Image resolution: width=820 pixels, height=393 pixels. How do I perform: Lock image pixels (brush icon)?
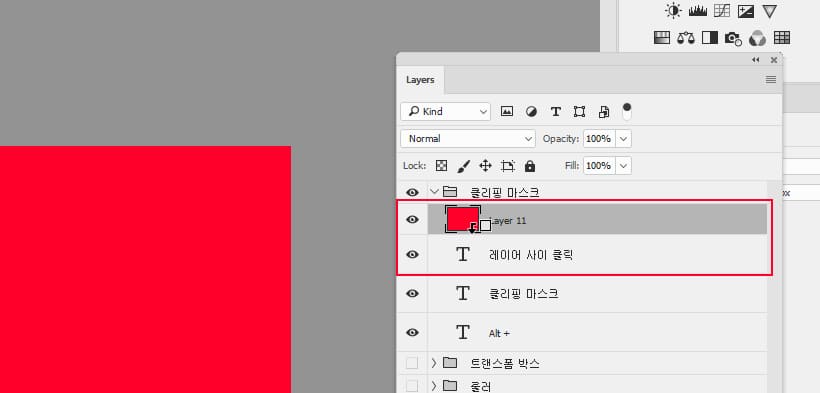[x=463, y=166]
